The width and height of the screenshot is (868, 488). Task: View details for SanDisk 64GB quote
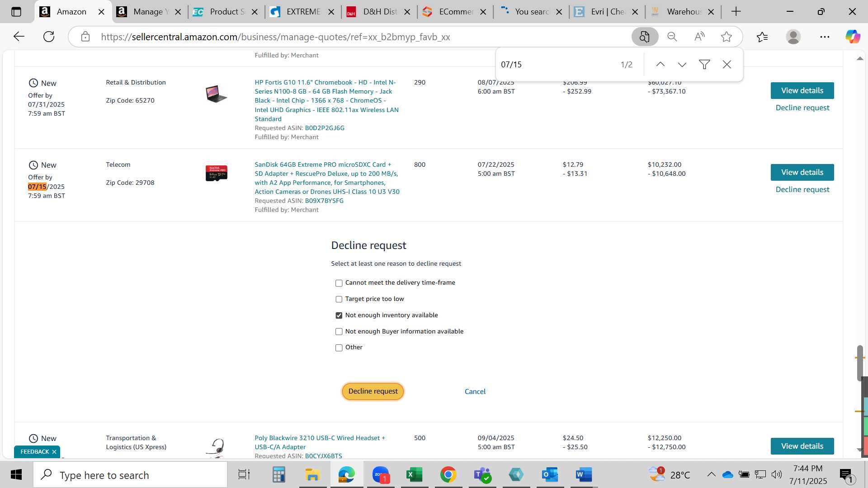tap(802, 172)
